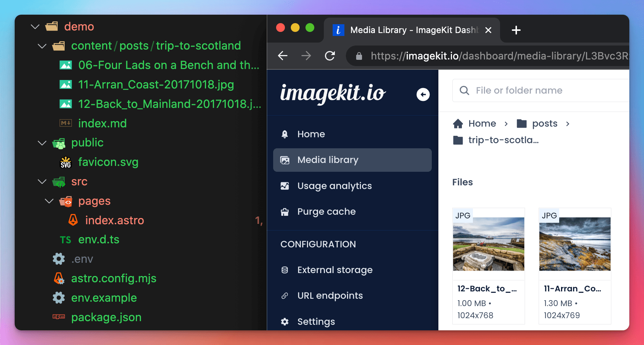Click image icon beside 11-Arran_Coast file
644x345 pixels.
(66, 85)
